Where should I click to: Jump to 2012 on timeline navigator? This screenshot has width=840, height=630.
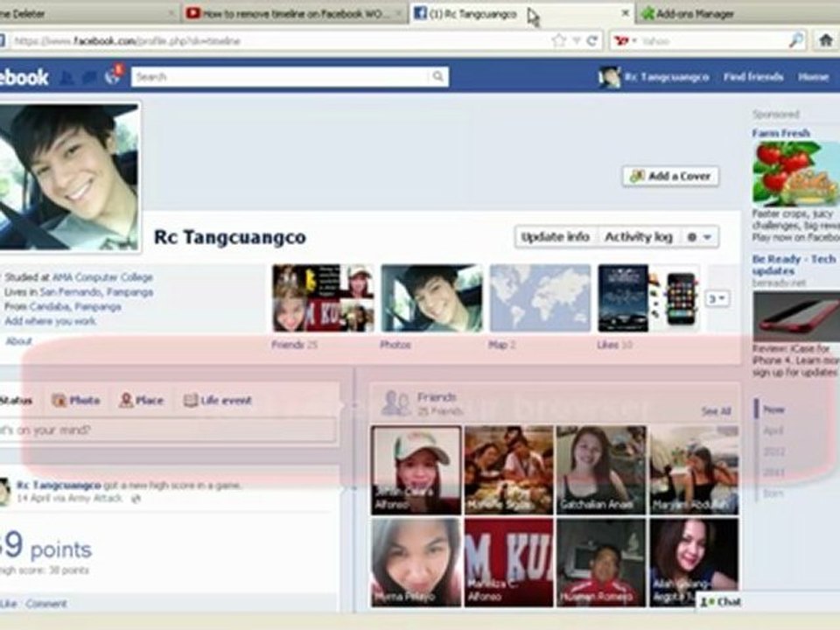point(773,451)
